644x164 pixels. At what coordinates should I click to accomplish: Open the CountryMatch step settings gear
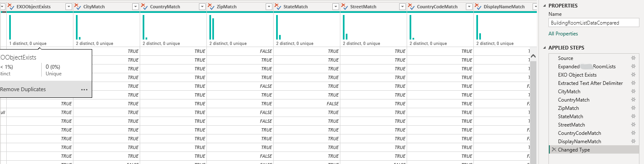(x=633, y=100)
